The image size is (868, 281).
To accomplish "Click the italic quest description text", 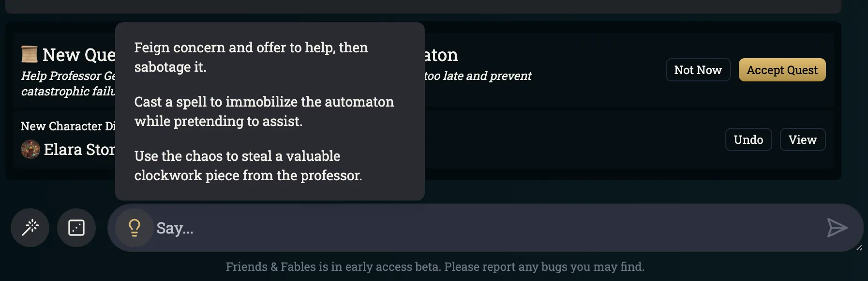I will click(68, 83).
